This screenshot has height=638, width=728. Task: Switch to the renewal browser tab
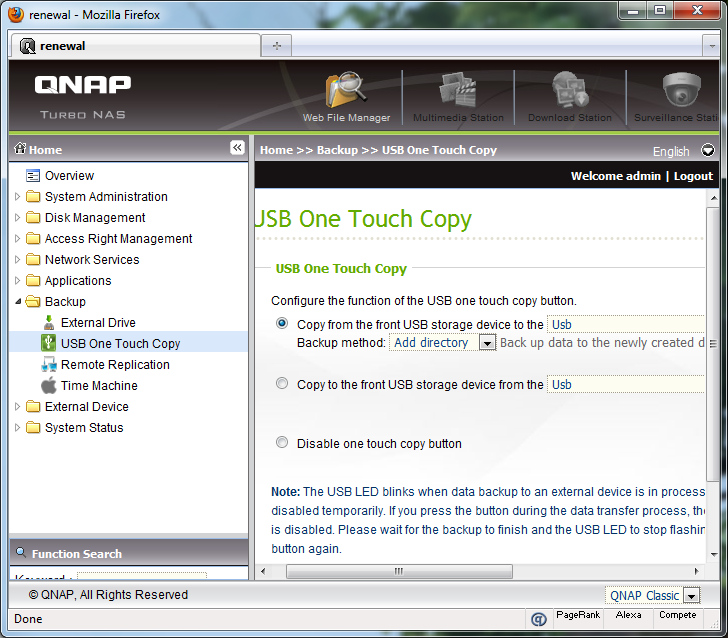coord(135,46)
